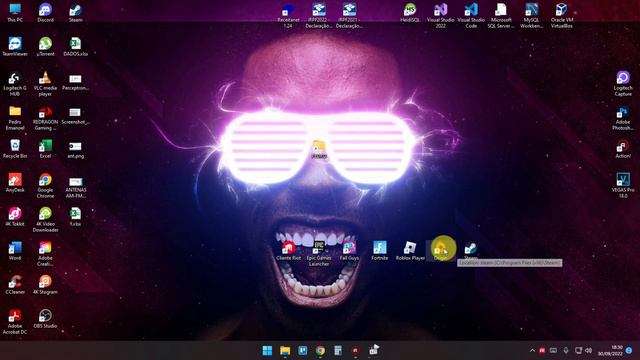Select the Perceptron file icon
This screenshot has height=360, width=640.
point(76,81)
